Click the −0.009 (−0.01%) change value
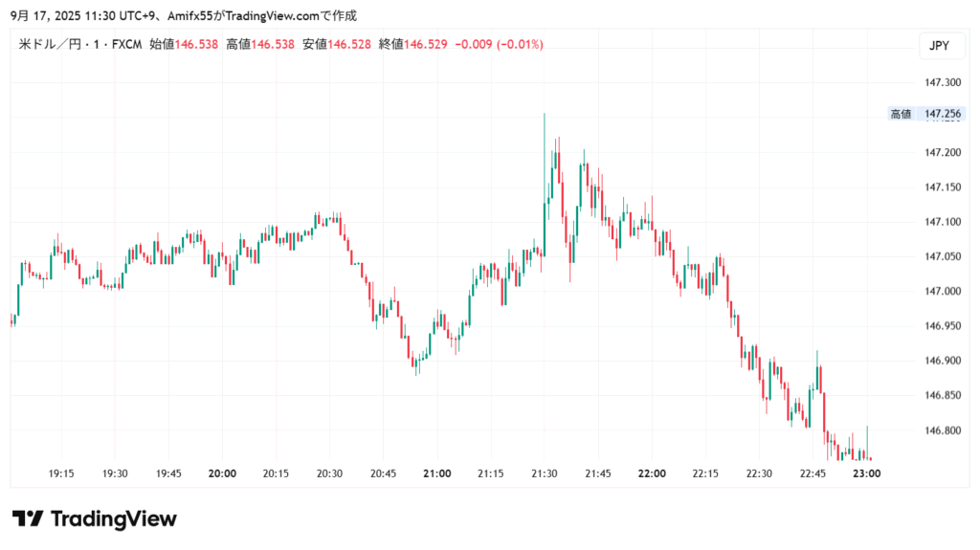The image size is (980, 550). pos(499,45)
